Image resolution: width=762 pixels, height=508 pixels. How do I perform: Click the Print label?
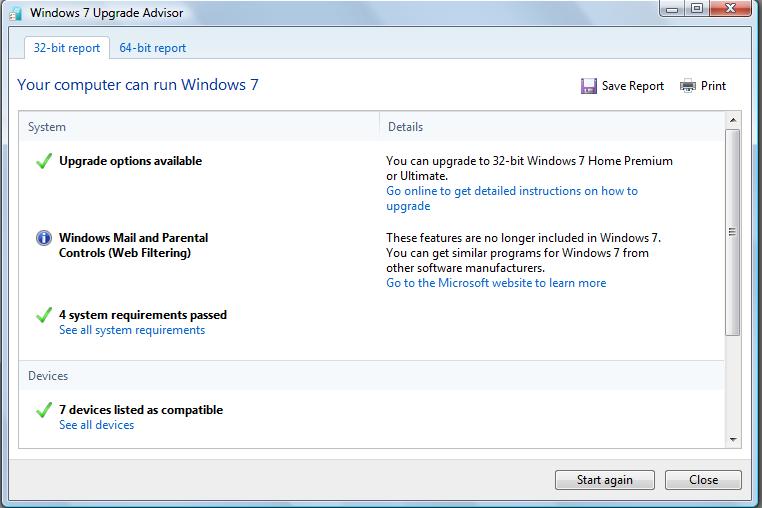coord(713,86)
